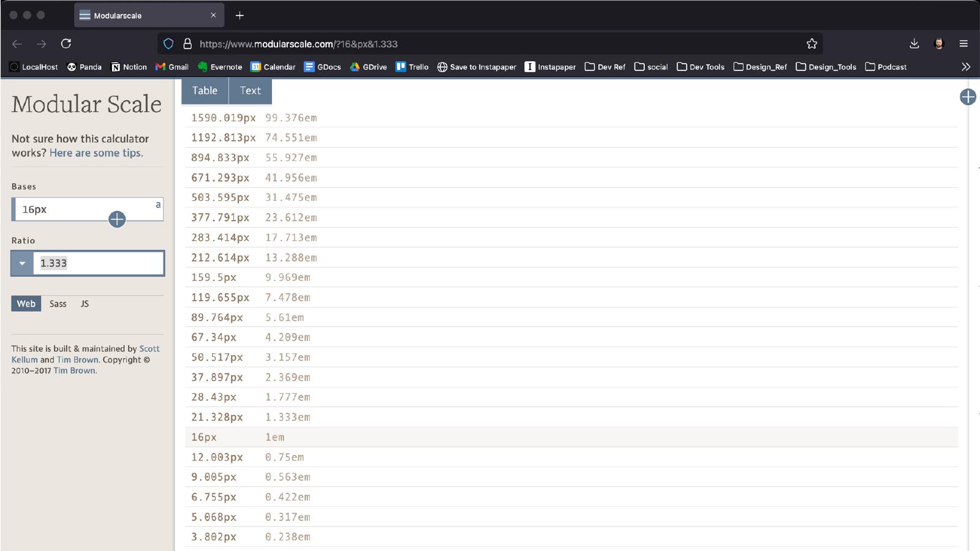Bookmark page with the star icon
The width and height of the screenshot is (980, 551).
812,43
